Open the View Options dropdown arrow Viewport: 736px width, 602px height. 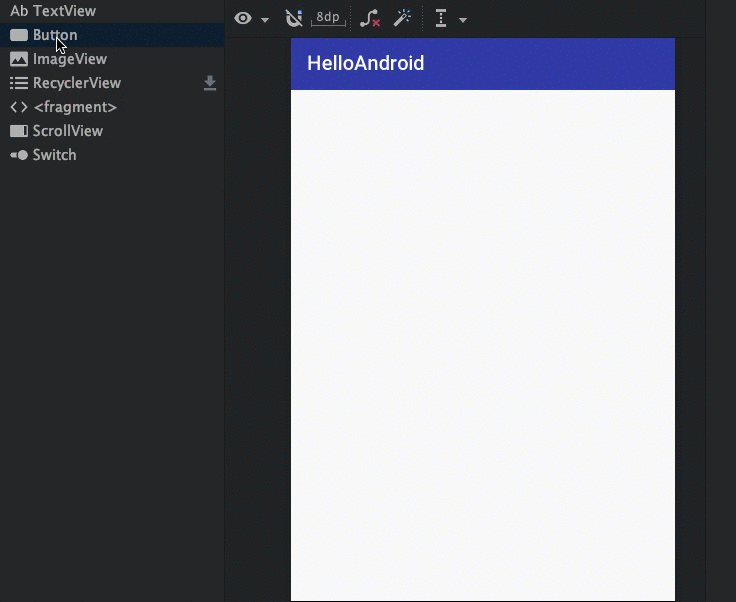(x=265, y=20)
